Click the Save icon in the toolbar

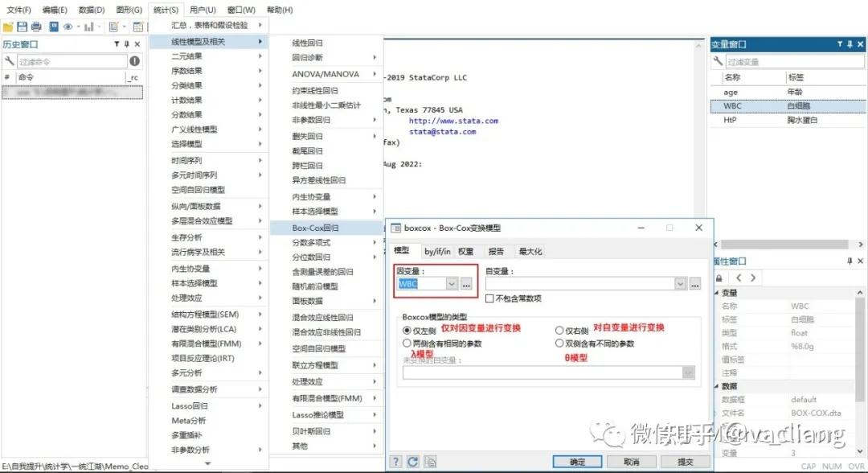point(22,27)
